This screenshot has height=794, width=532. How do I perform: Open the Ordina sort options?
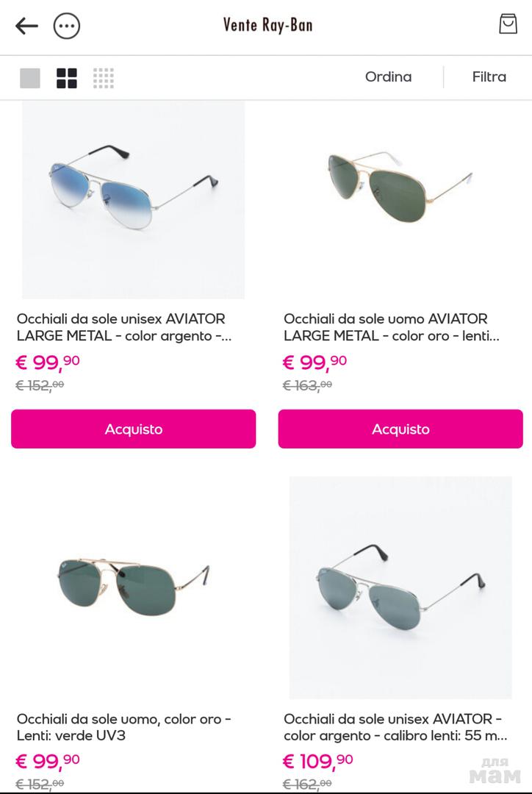[x=388, y=77]
